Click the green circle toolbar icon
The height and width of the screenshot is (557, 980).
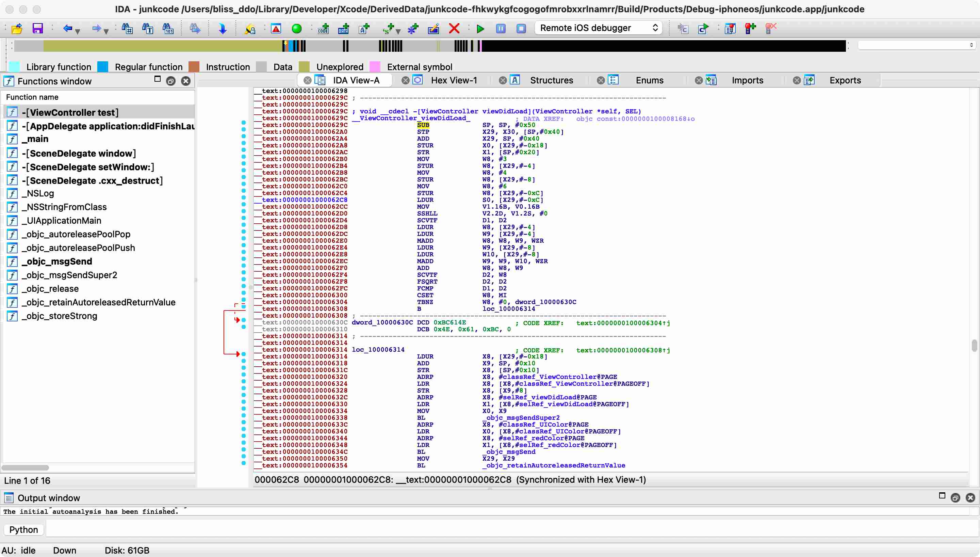(297, 29)
